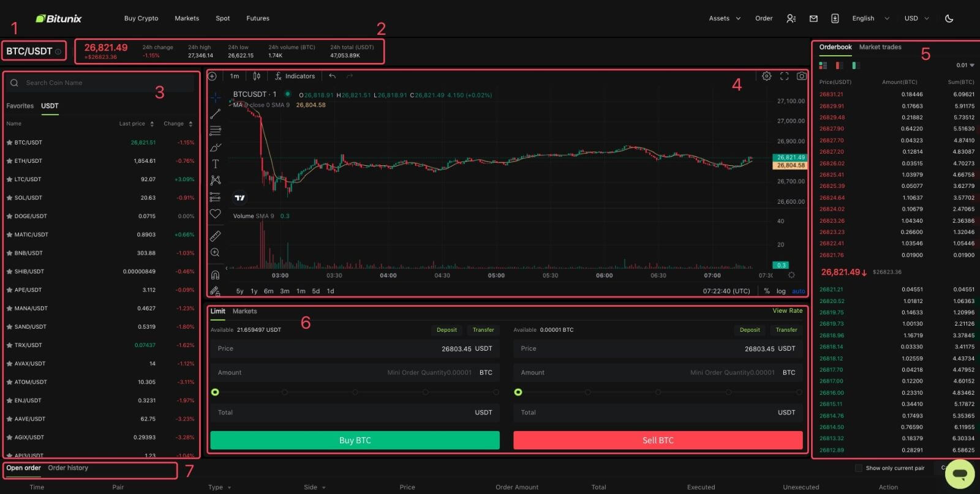Click the chart undo arrow
This screenshot has height=494, width=980.
332,77
